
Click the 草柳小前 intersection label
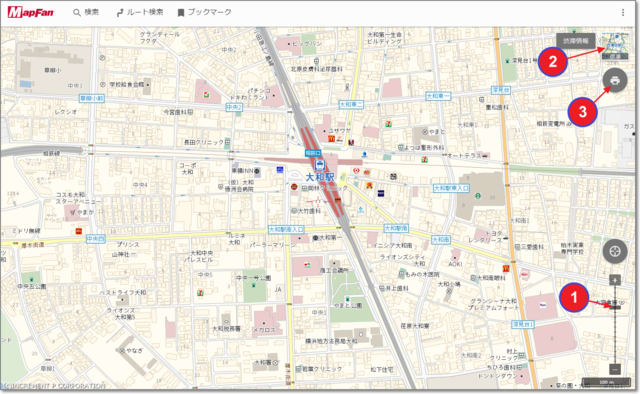point(92,98)
